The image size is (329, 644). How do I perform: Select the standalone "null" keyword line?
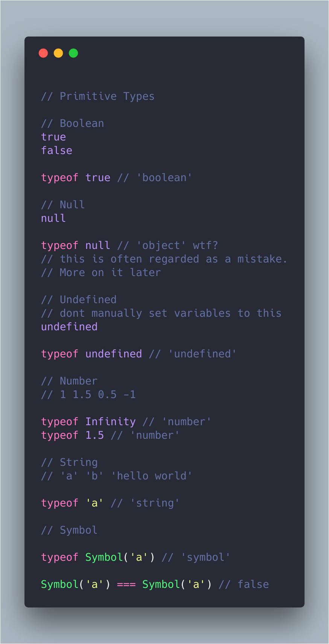click(53, 218)
